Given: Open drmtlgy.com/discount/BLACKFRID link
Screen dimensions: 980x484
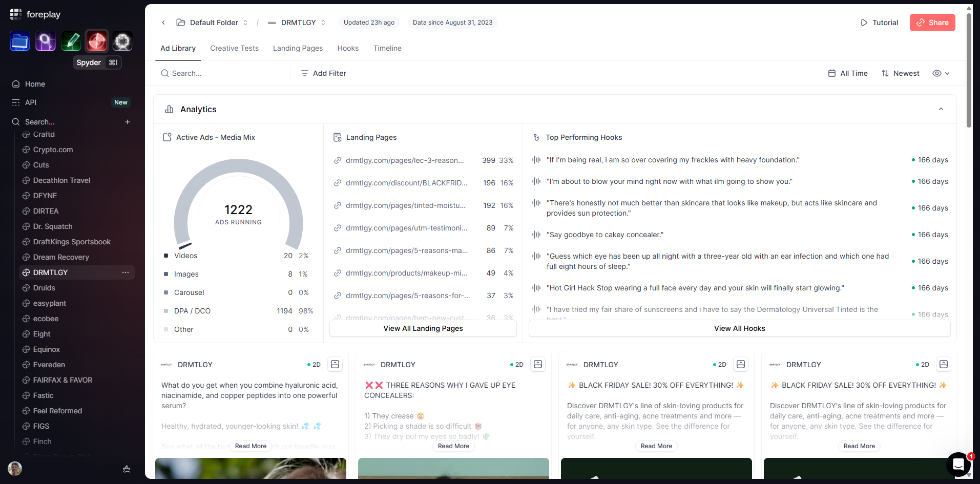Looking at the screenshot, I should [x=407, y=183].
